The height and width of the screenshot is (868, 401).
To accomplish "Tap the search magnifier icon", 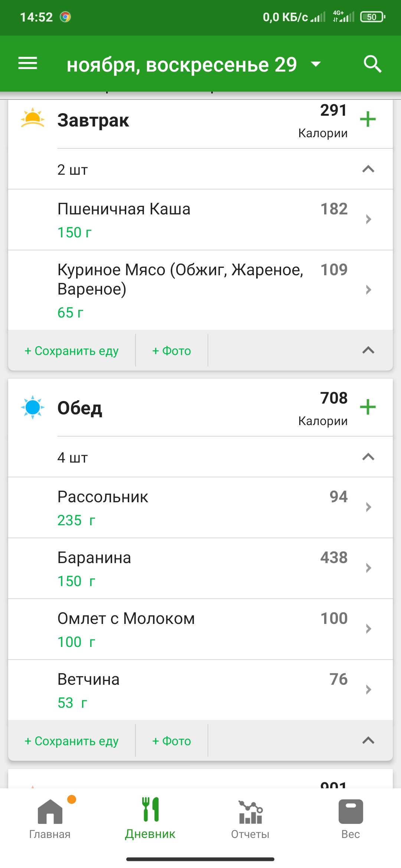I will pos(372,64).
